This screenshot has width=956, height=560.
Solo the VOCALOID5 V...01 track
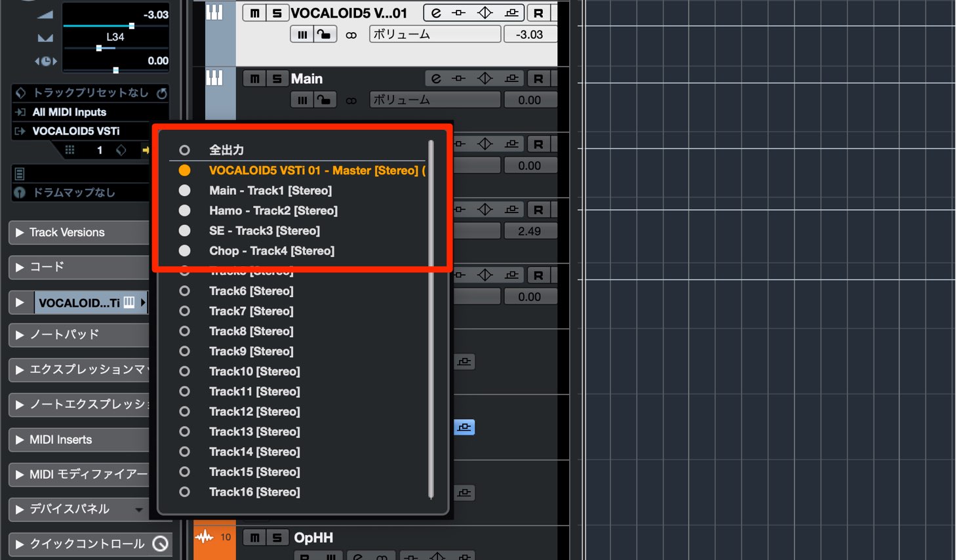click(x=277, y=12)
